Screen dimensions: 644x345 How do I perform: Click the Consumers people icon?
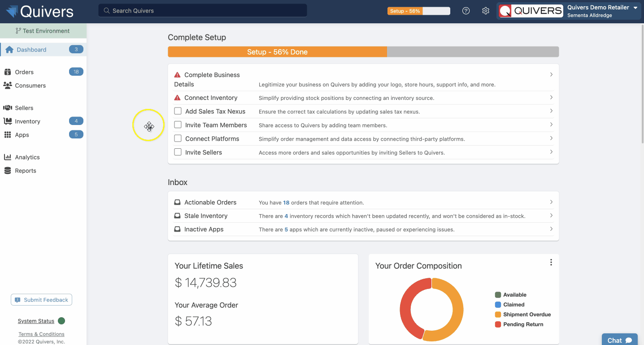tap(8, 85)
